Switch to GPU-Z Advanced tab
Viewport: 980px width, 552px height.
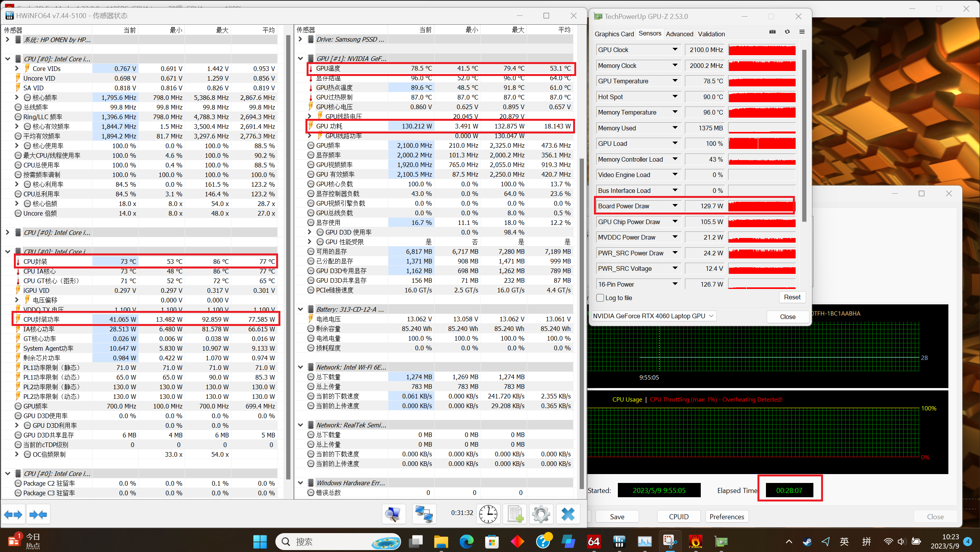(679, 34)
